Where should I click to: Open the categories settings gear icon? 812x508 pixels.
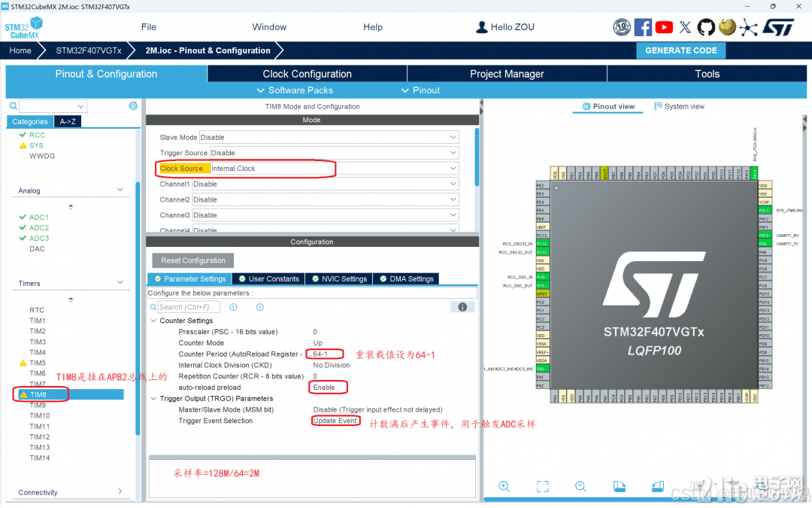coord(133,106)
